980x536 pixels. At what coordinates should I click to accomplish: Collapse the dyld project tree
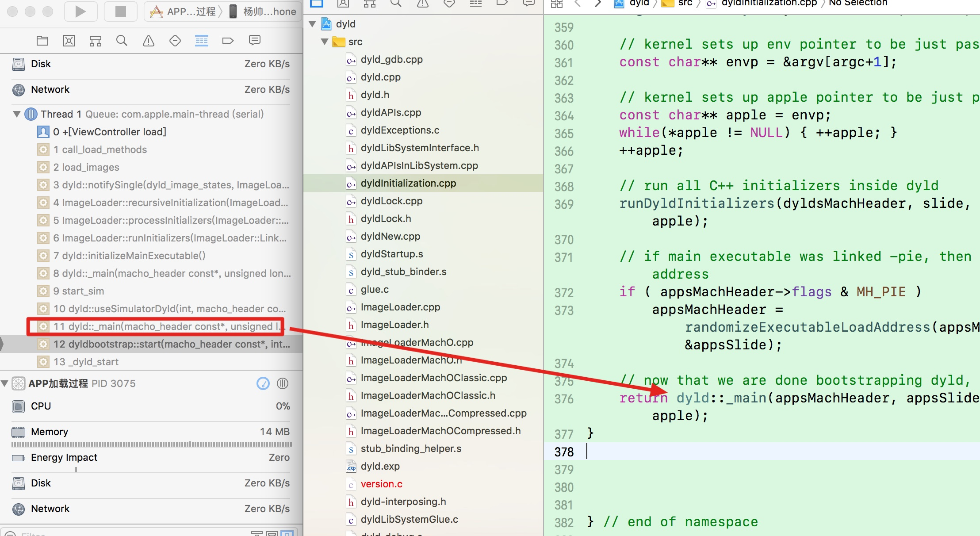[x=312, y=24]
